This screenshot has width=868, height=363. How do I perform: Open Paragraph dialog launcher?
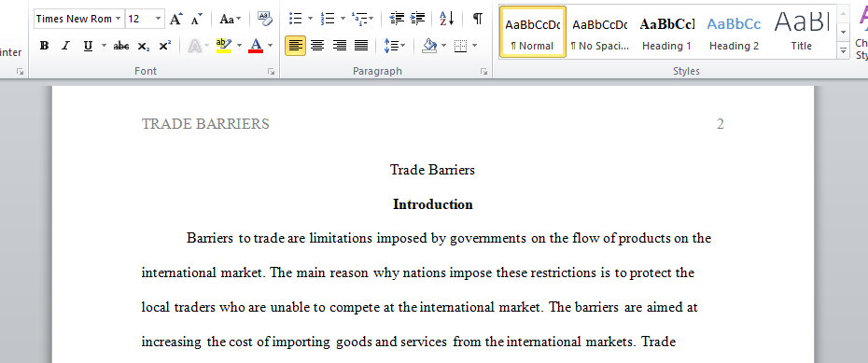(x=483, y=72)
